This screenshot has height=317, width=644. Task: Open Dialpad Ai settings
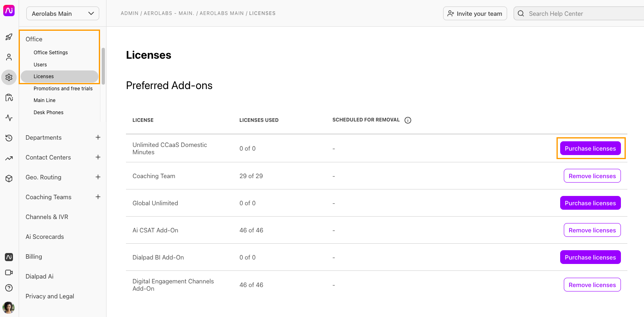pos(39,277)
